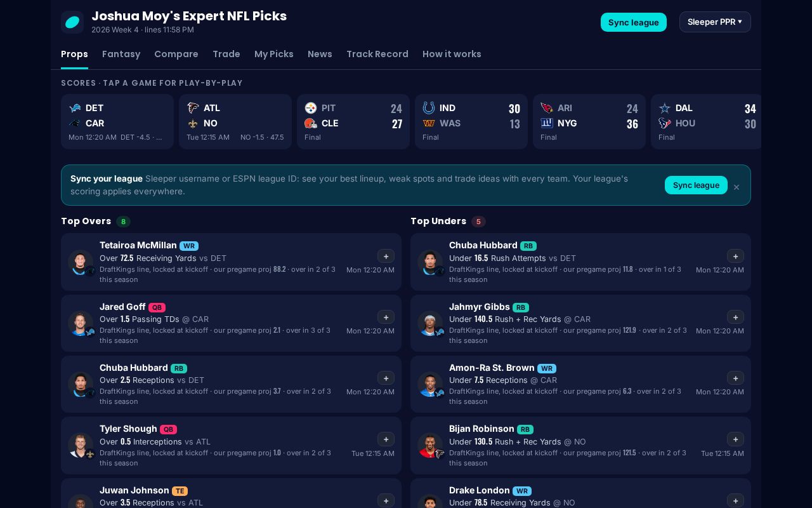Open the How it works tab

452,54
